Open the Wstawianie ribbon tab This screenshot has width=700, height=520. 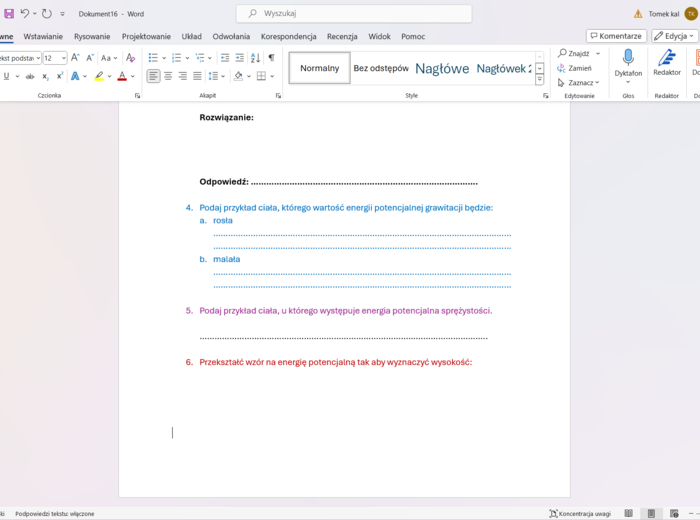coord(43,36)
